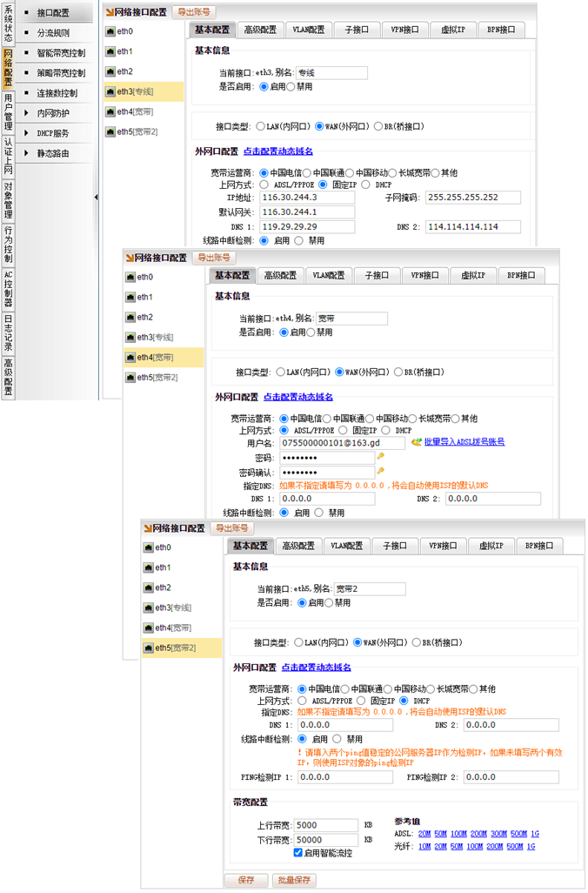
Task: Click the PING检测IP 1 input field
Action: point(344,777)
